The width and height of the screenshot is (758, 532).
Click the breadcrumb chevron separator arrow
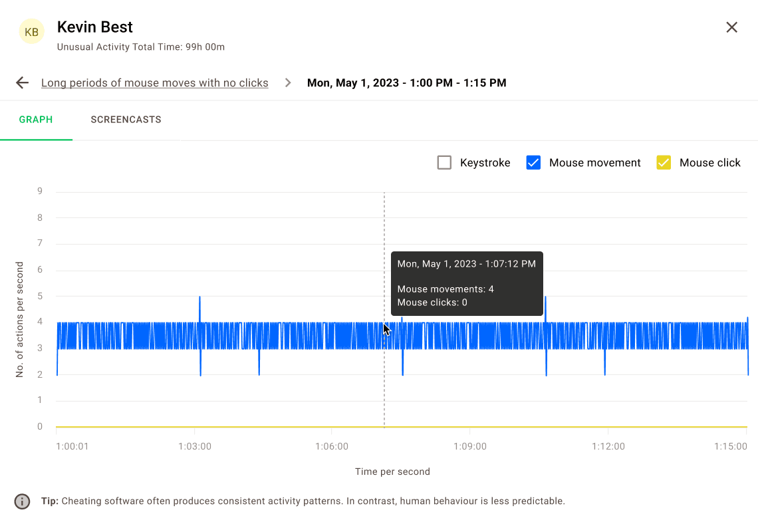(x=288, y=83)
